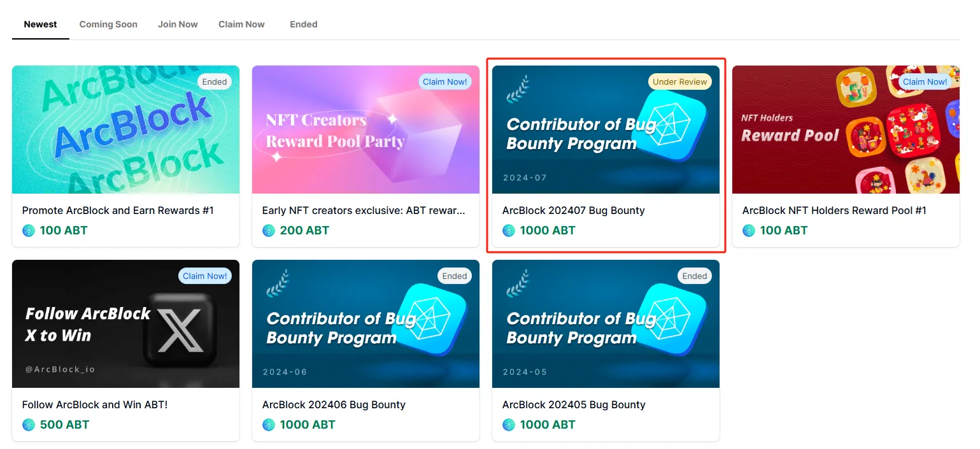Click the Ended badge on 202405 Bug Bounty card

(695, 276)
